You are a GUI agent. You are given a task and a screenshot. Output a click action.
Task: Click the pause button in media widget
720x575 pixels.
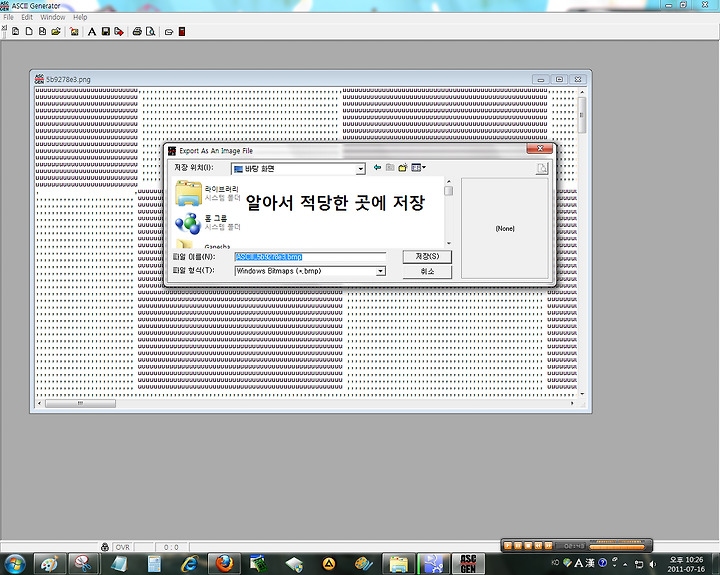(x=518, y=546)
